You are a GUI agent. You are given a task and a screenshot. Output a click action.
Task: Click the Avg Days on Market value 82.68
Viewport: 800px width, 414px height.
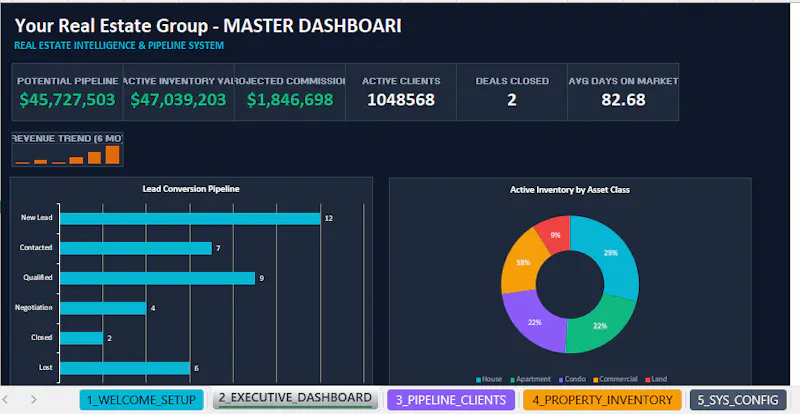[623, 100]
